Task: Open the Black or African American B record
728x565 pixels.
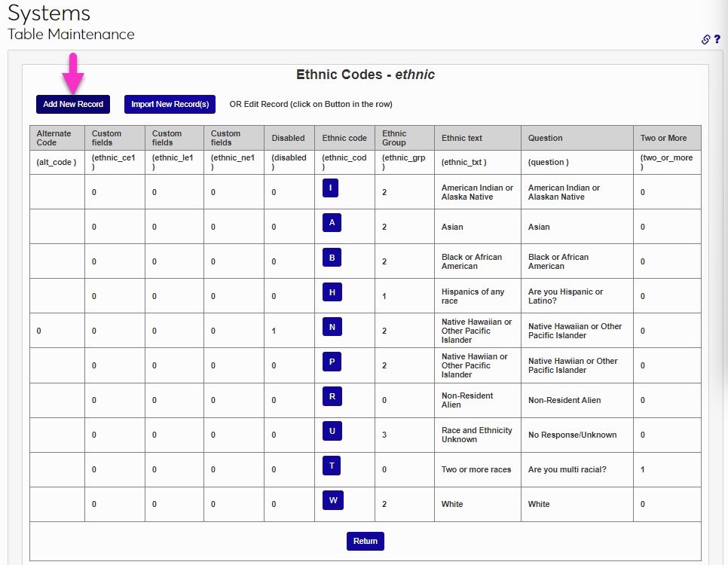Action: (332, 257)
